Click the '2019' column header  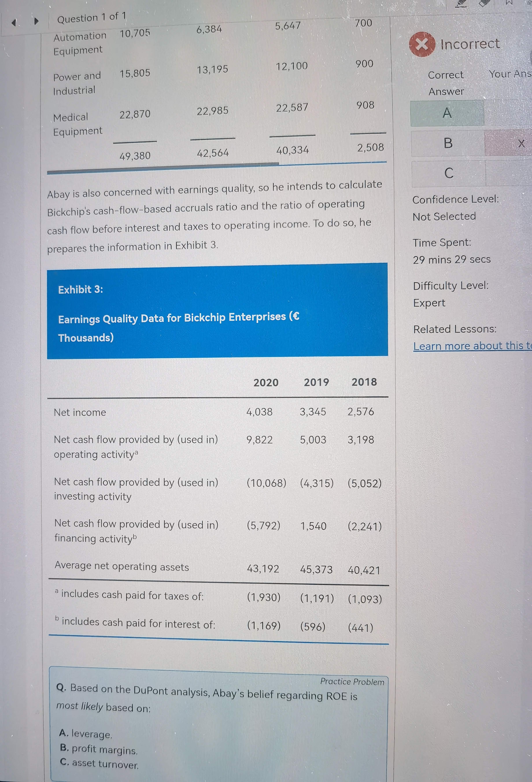[316, 382]
